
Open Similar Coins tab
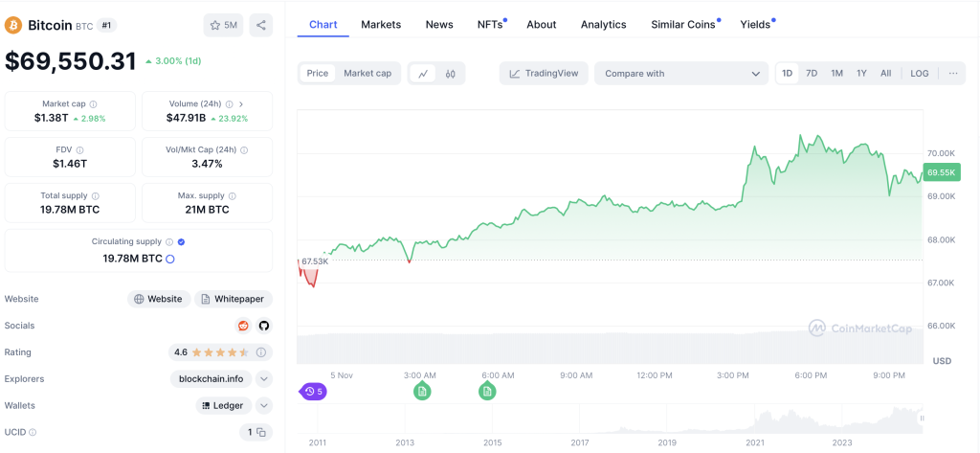(685, 24)
